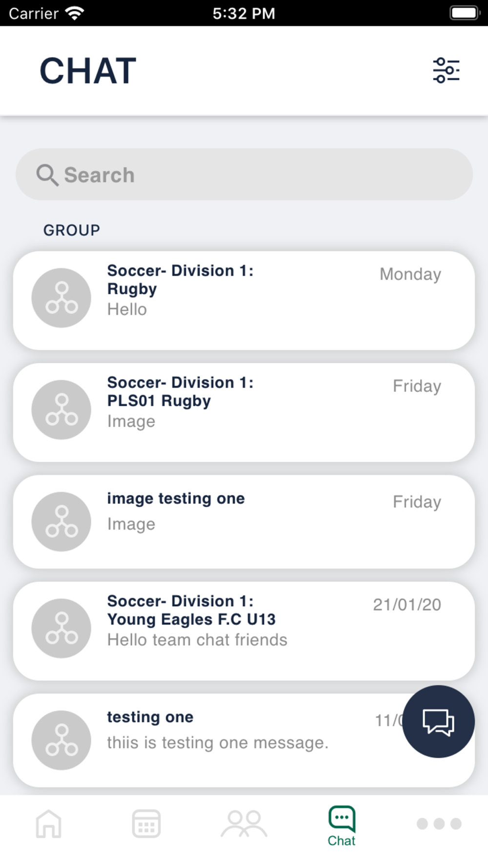This screenshot has width=488, height=868.
Task: Open the More menu three dots
Action: pyautogui.click(x=439, y=824)
